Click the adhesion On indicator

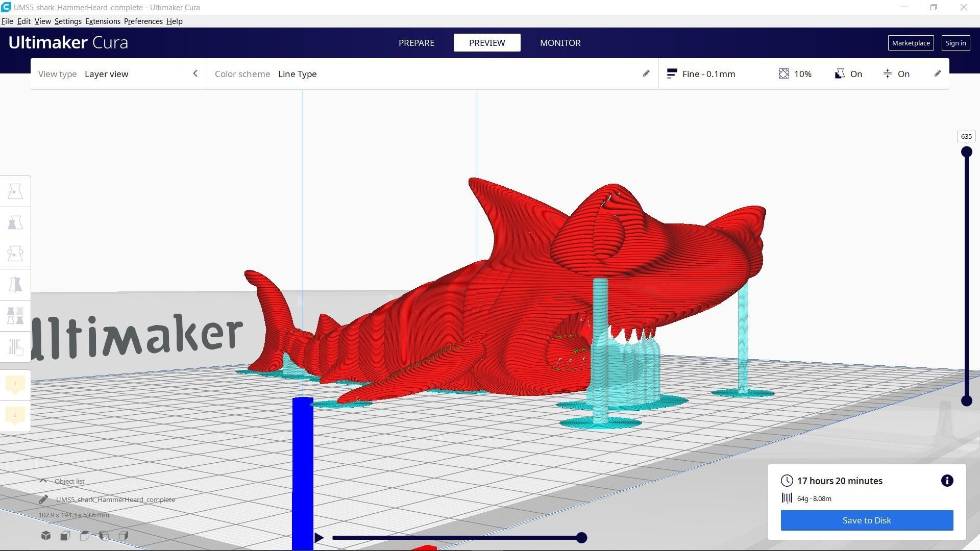[x=896, y=74]
